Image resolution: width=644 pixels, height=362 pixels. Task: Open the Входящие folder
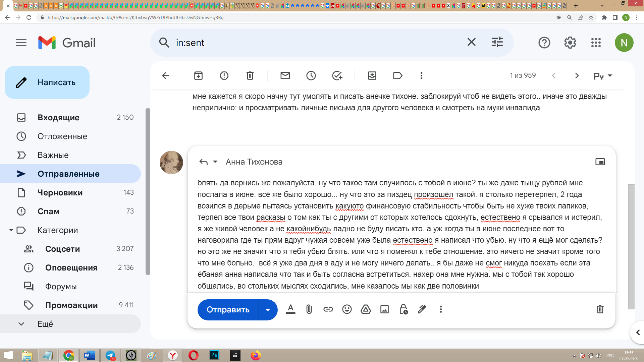click(x=58, y=118)
